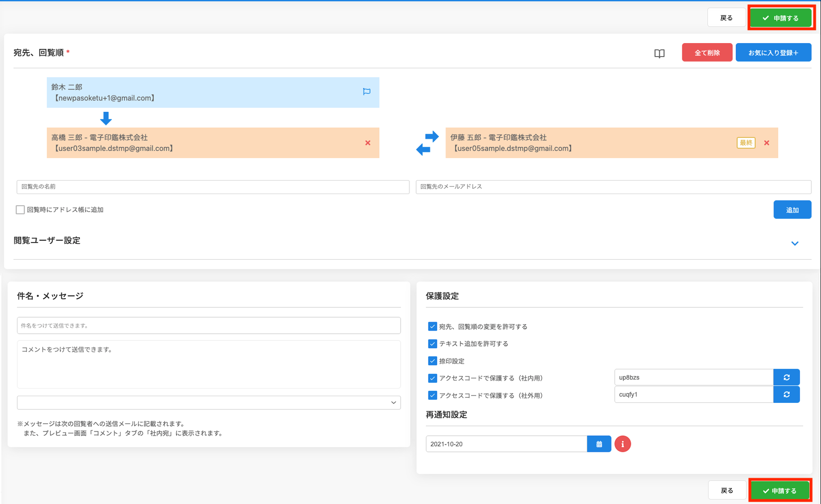
Task: Toggle 捺印設定 checkbox
Action: pos(433,361)
